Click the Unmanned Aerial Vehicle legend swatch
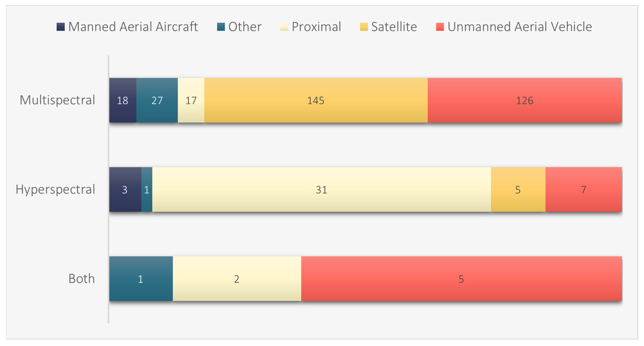This screenshot has height=346, width=644. [440, 27]
